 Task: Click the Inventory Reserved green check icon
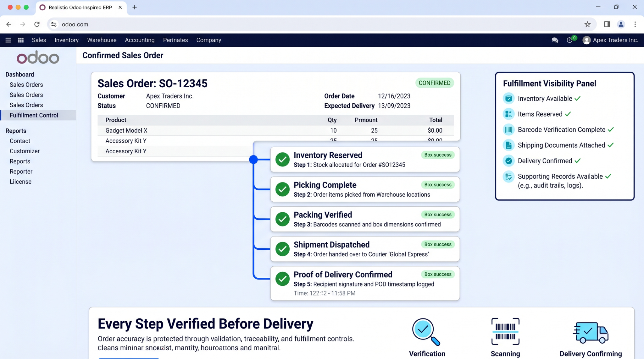pos(282,160)
